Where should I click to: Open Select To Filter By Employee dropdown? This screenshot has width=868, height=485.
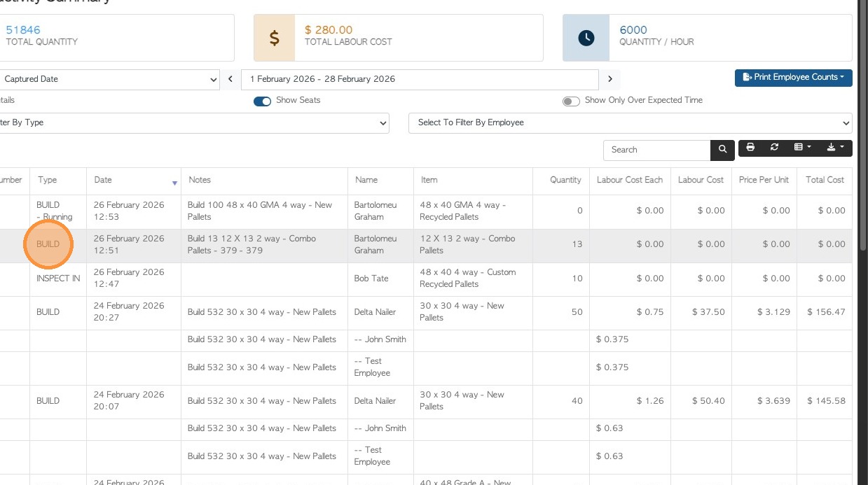(x=630, y=122)
